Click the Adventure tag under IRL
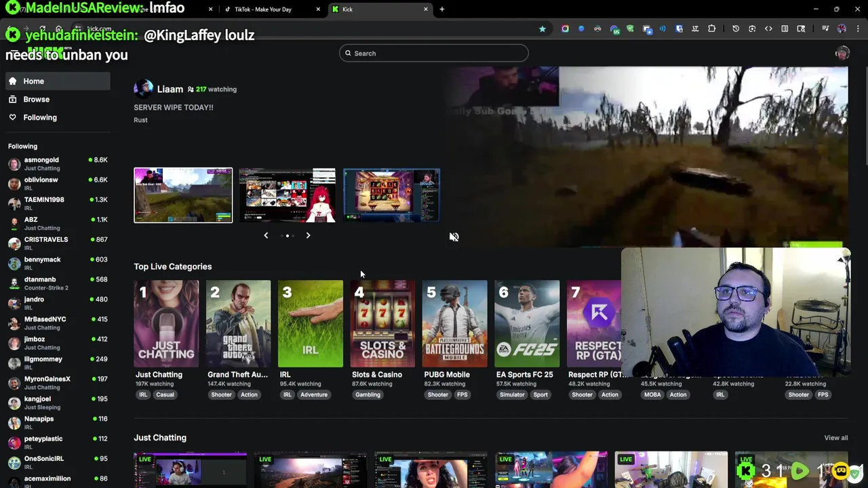This screenshot has width=868, height=488. click(313, 394)
